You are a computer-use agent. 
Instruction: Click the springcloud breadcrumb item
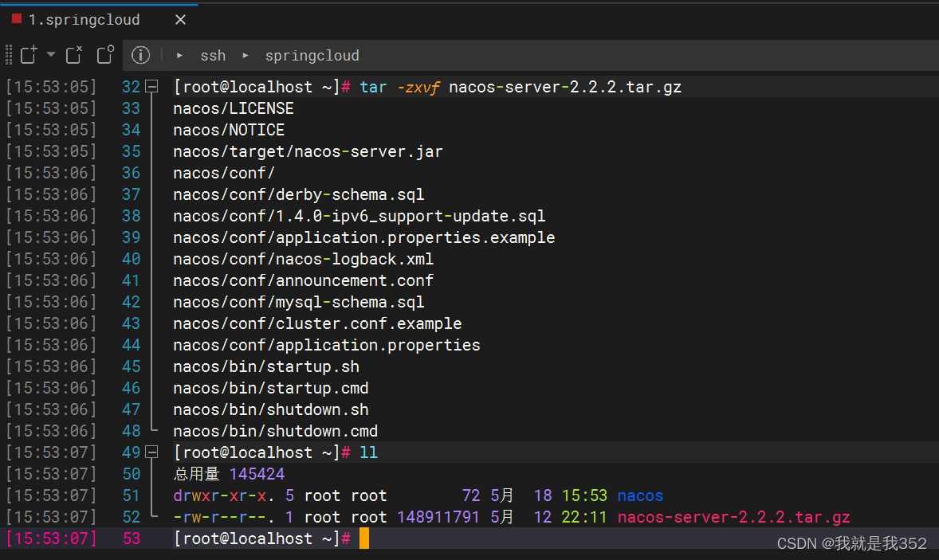tap(312, 56)
